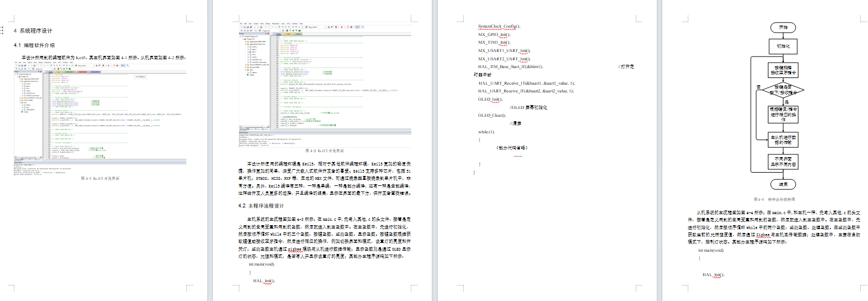This screenshot has width=868, height=301.
Task: Place cursor on MX_GPIO_Init(); line
Action: 494,34
